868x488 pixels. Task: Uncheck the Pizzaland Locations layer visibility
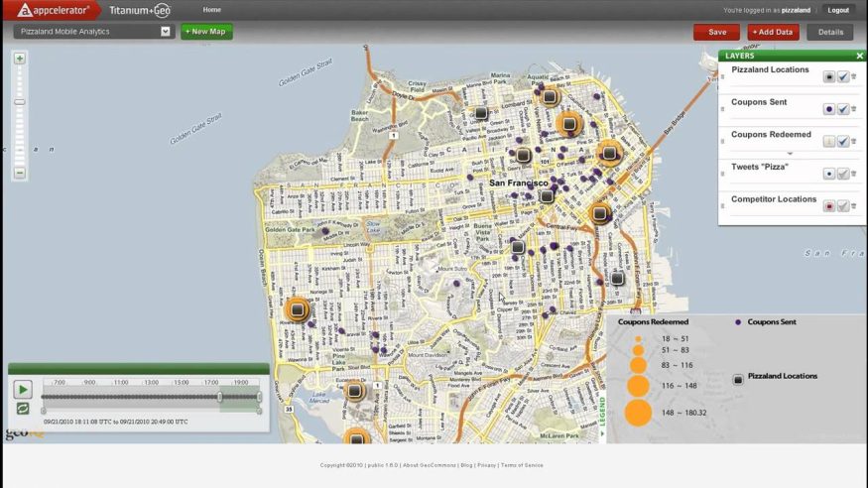[x=843, y=77]
